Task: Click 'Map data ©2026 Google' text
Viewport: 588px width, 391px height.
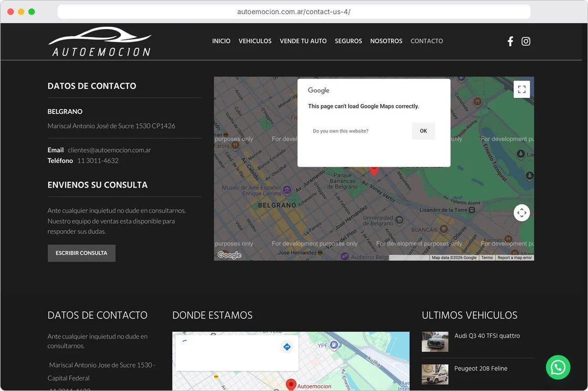Action: [454, 258]
